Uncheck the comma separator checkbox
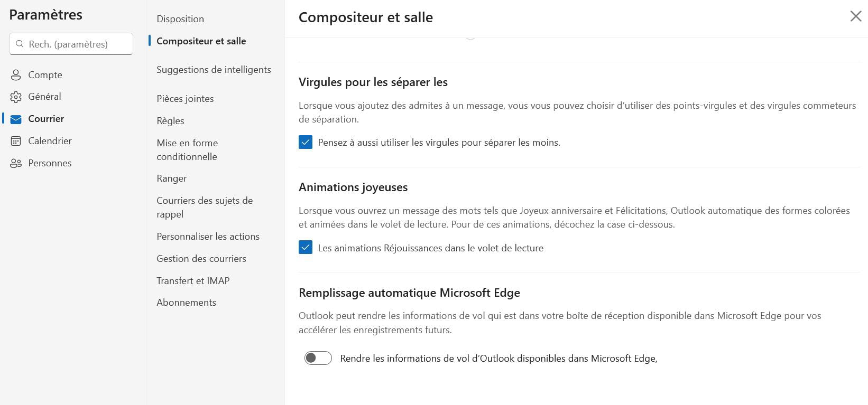868x405 pixels. [306, 142]
